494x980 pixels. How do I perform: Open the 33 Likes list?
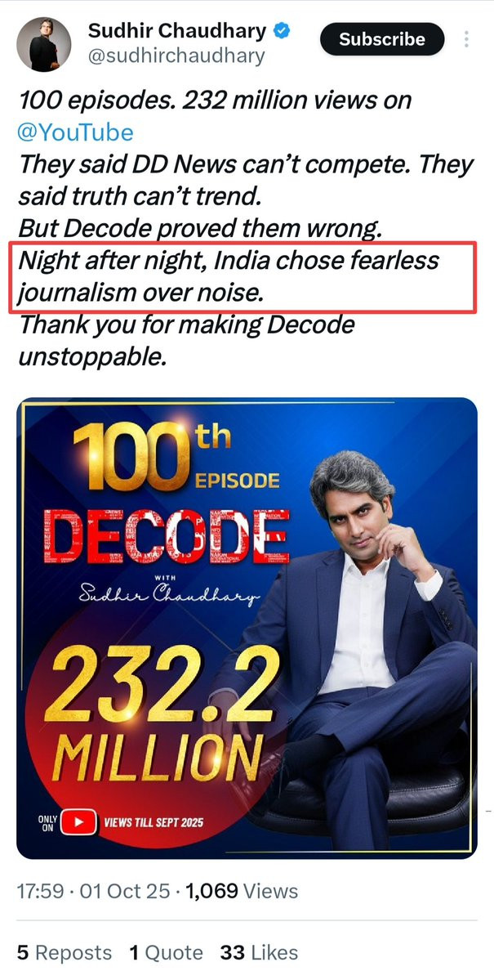[x=259, y=952]
